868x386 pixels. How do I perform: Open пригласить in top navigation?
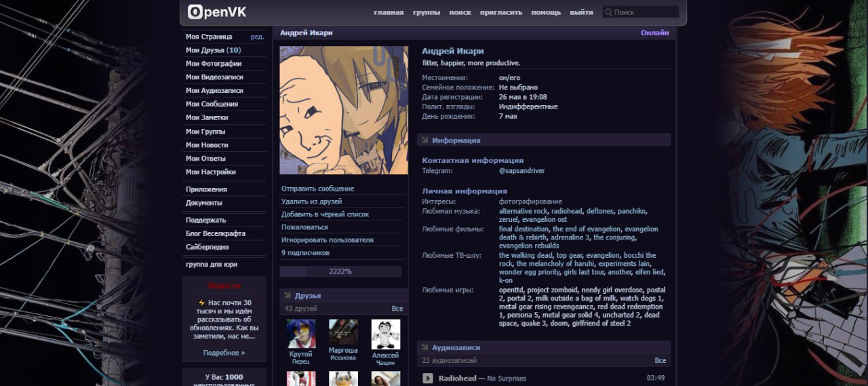501,12
